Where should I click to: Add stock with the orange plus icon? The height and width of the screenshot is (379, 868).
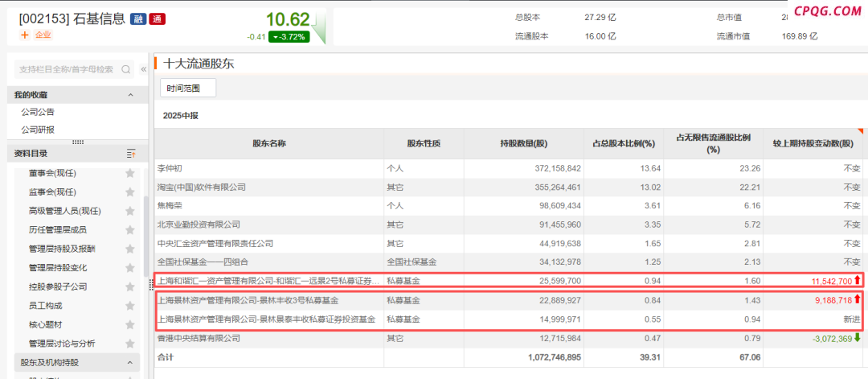click(x=24, y=35)
